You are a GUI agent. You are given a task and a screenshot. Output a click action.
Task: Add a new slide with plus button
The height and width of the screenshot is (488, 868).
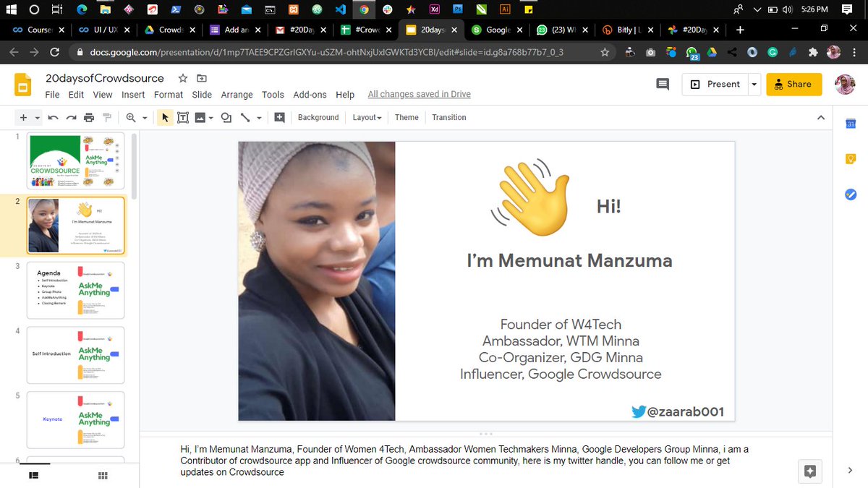pyautogui.click(x=23, y=117)
